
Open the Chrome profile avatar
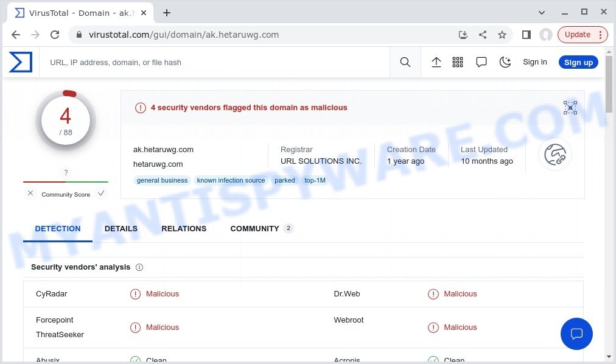pos(545,35)
